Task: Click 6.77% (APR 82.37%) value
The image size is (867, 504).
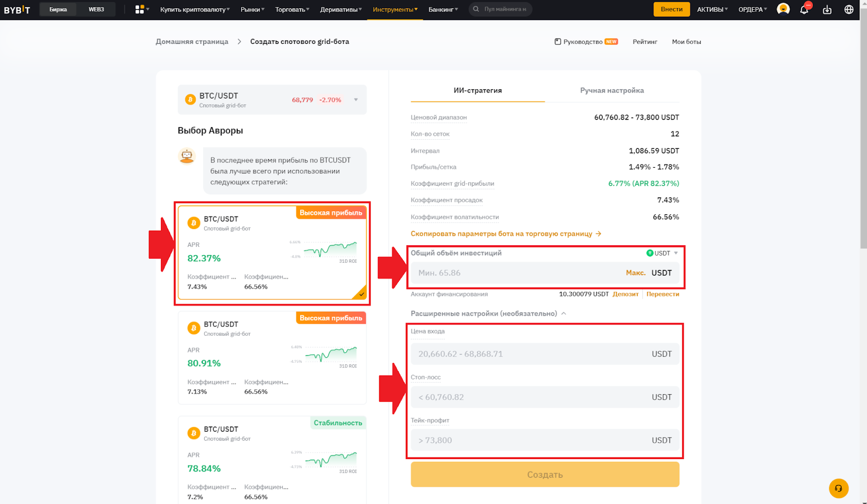Action: point(643,184)
